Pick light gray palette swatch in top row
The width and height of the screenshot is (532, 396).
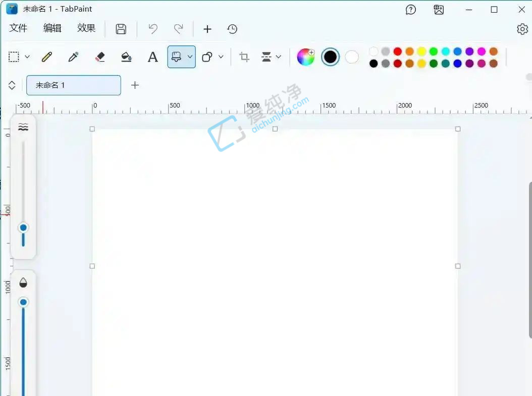click(x=386, y=52)
